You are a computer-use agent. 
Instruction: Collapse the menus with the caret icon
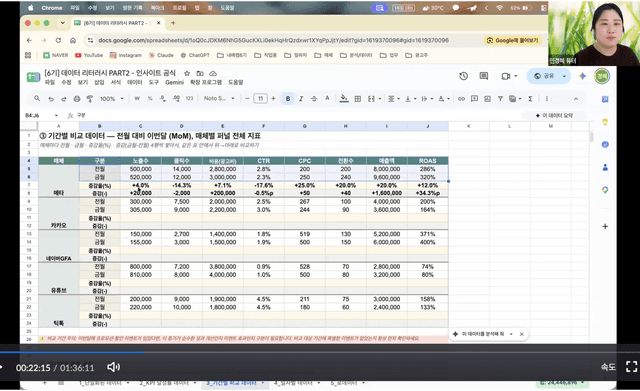[576, 99]
